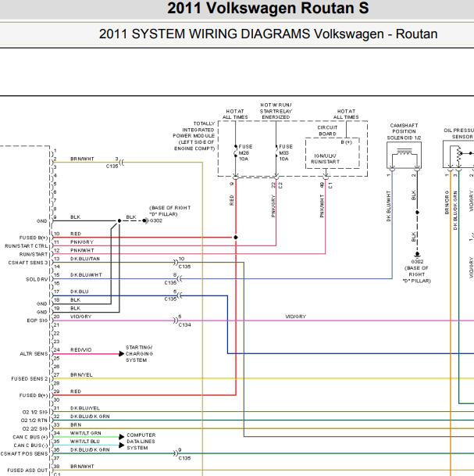Click the BRN/WHT wire label at pin 38

[x=82, y=466]
